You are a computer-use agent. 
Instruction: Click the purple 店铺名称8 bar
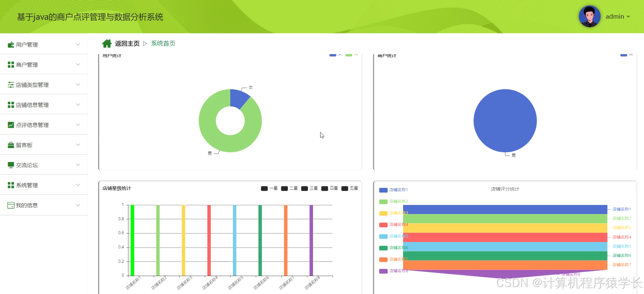311,240
